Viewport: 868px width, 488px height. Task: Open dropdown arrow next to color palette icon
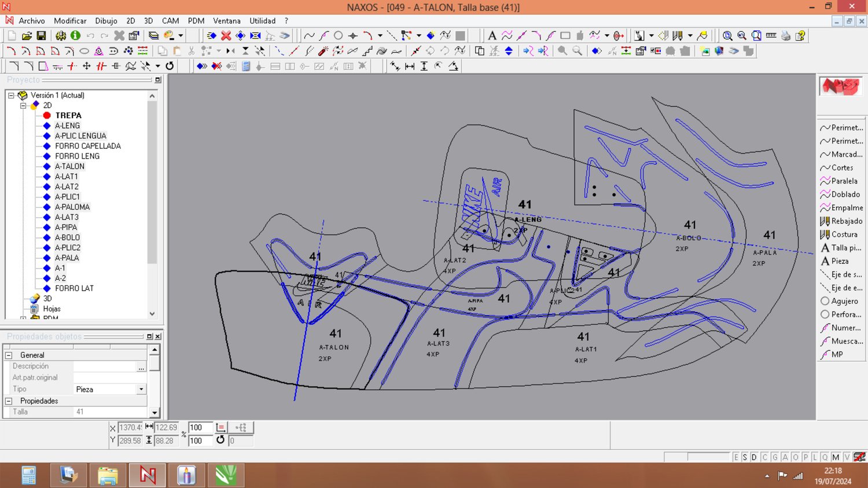(181, 36)
